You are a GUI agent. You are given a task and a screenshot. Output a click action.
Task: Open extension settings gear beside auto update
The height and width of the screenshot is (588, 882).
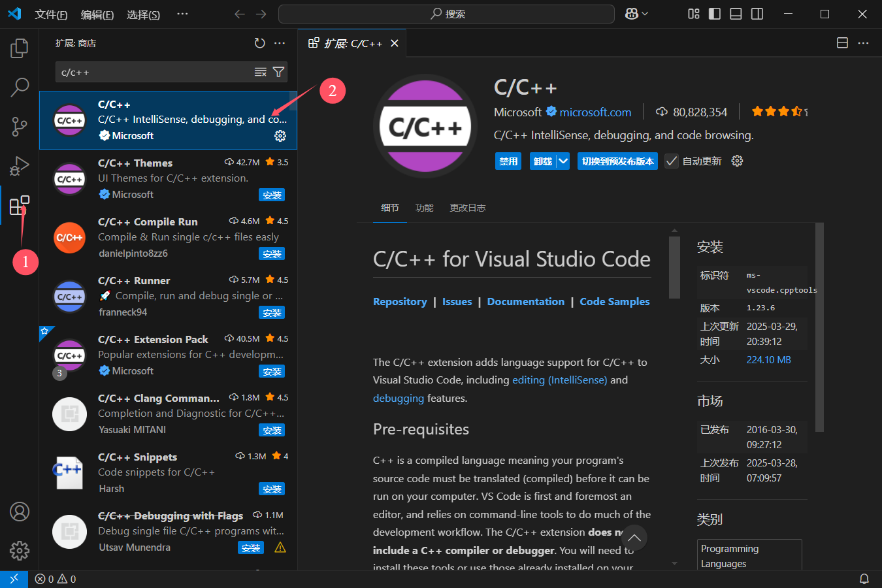click(x=737, y=161)
